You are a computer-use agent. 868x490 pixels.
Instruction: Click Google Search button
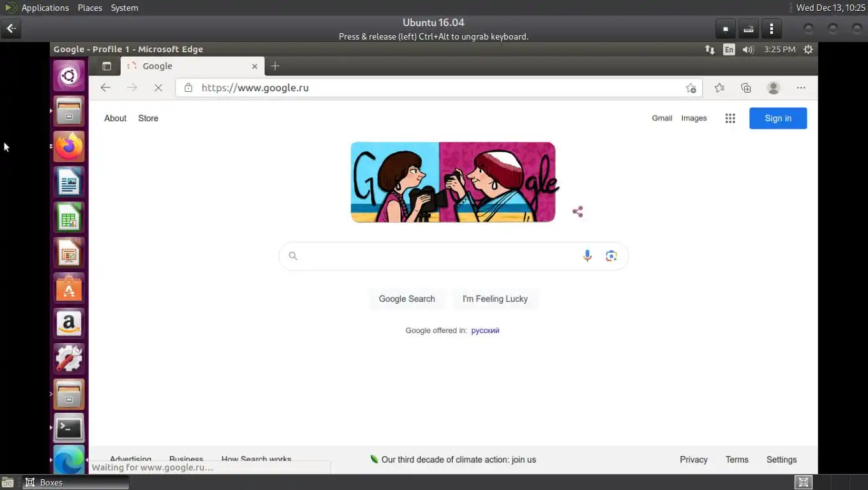click(407, 299)
